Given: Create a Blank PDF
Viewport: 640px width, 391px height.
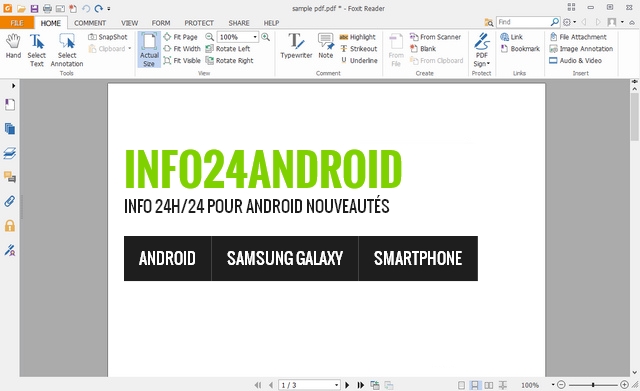Looking at the screenshot, I should (423, 49).
